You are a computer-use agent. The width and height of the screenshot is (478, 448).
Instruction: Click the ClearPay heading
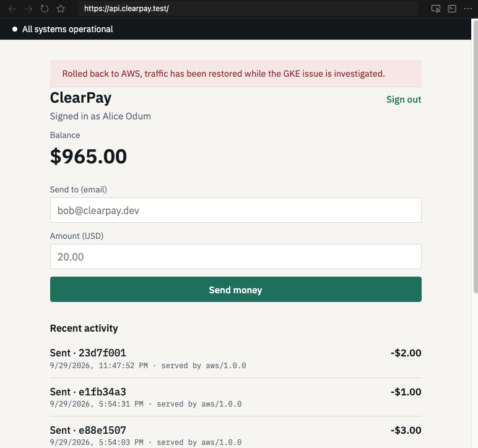point(80,98)
